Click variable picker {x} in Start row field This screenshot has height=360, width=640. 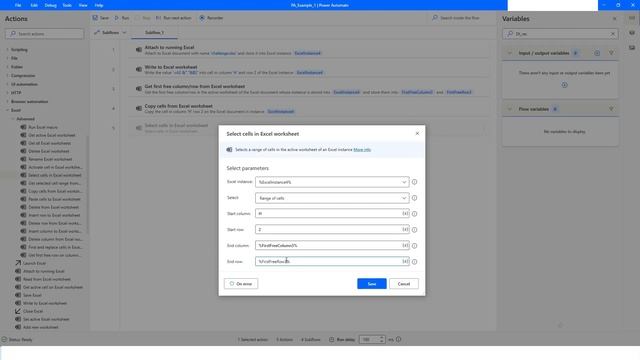click(405, 229)
